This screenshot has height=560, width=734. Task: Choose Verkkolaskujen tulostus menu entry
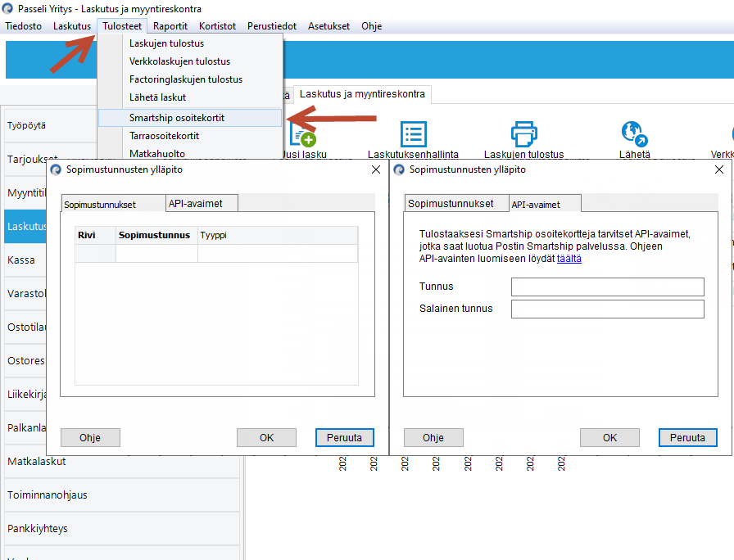pos(190,61)
